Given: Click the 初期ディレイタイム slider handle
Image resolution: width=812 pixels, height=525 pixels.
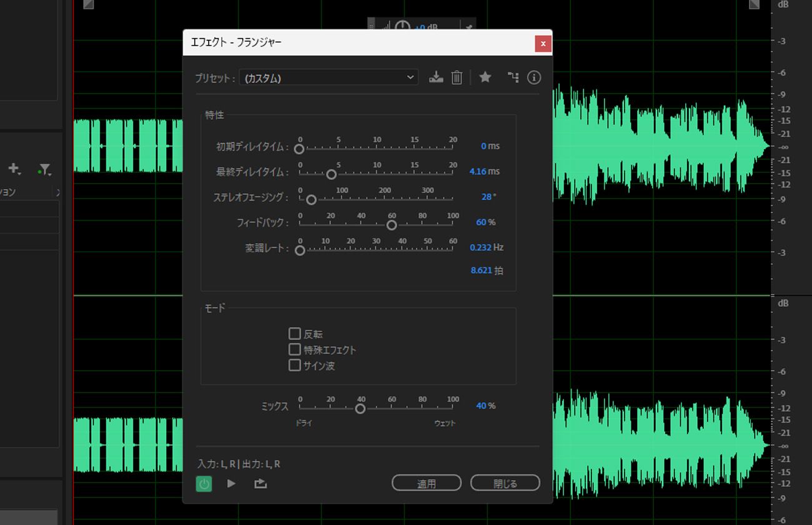Looking at the screenshot, I should coord(299,149).
